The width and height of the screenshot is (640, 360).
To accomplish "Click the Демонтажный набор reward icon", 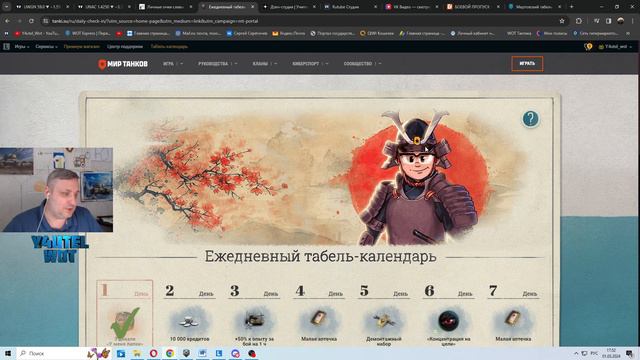I will click(x=384, y=321).
